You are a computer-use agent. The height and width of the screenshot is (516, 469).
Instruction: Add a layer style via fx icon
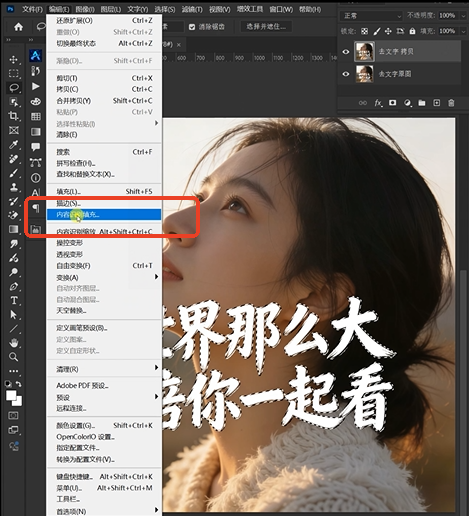[x=378, y=103]
